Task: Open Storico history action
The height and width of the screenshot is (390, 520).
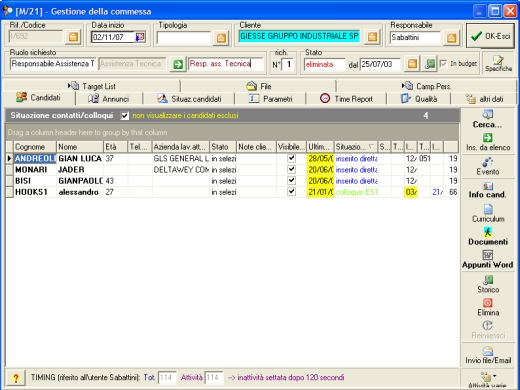Action: tap(488, 284)
